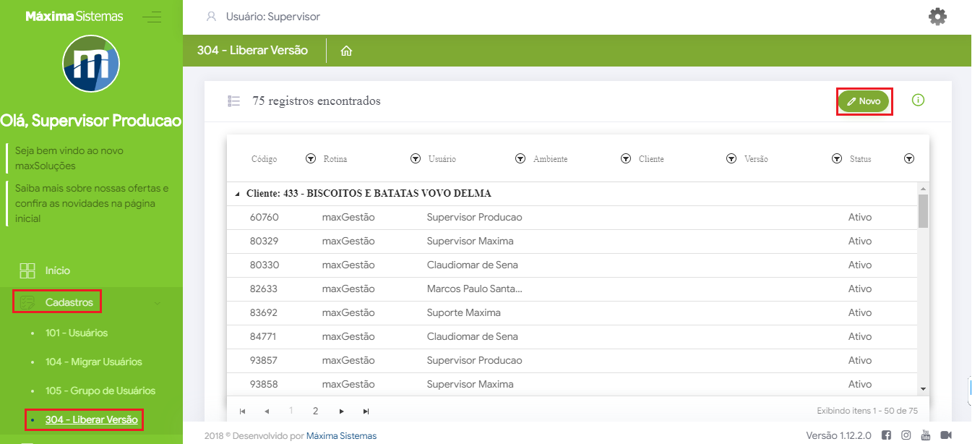The image size is (980, 444).
Task: Open the Instagram icon in footer
Action: coord(906,435)
